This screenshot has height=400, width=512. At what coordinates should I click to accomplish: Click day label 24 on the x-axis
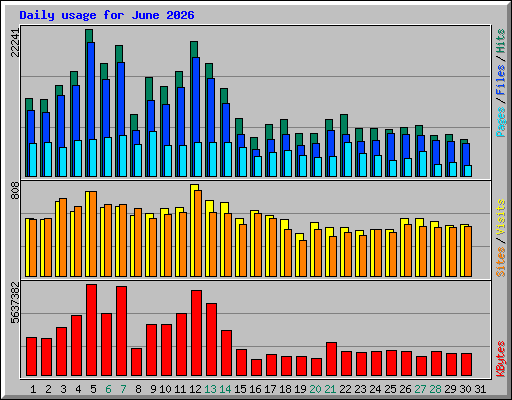pos(375,389)
